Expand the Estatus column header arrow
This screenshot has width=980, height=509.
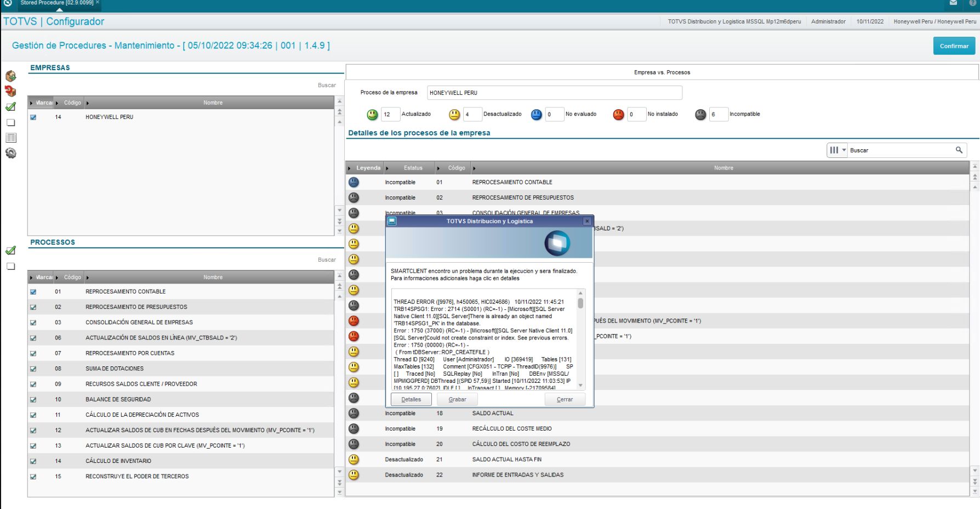(x=387, y=168)
